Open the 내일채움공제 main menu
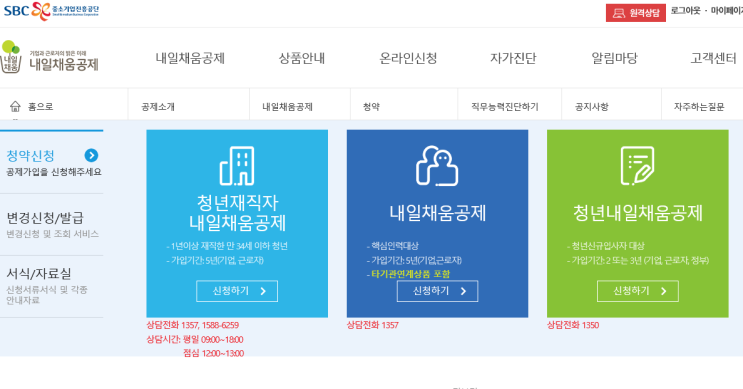 click(190, 58)
